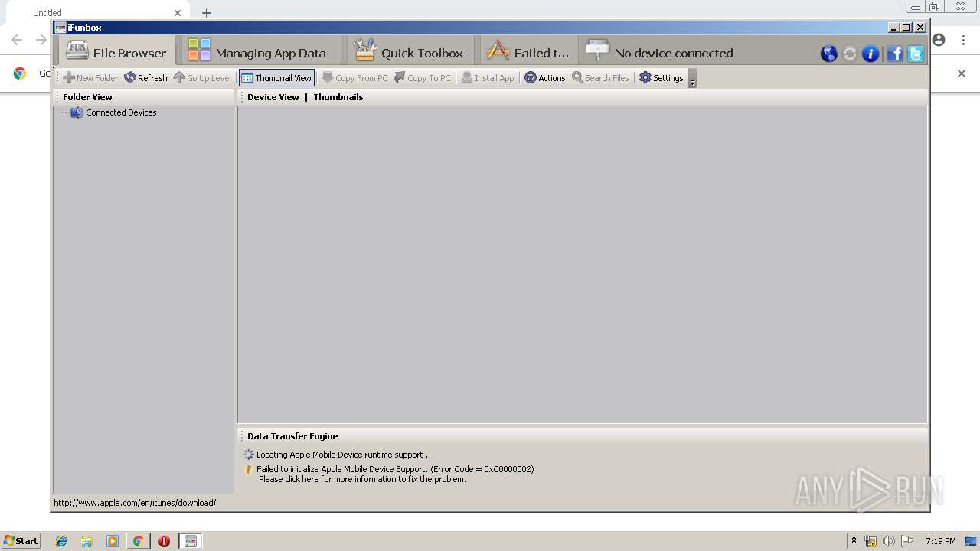
Task: Dismiss the Chrome infobar with X
Action: 962,73
